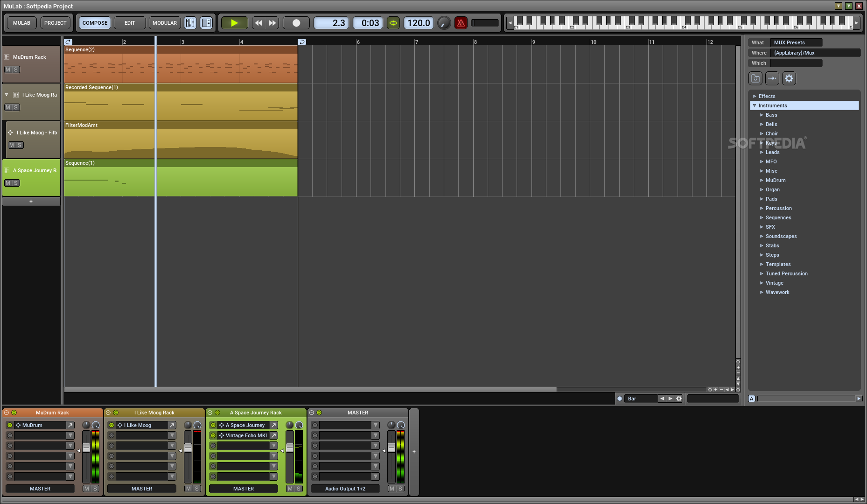Image resolution: width=867 pixels, height=504 pixels.
Task: Collapse the MuDrum Rack mixer strip
Action: pos(7,413)
